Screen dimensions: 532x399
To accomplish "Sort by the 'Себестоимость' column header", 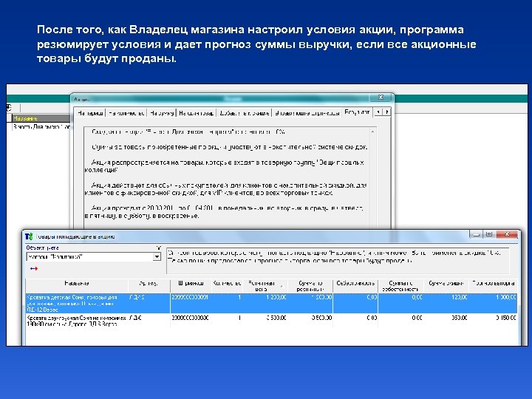I will tap(355, 286).
